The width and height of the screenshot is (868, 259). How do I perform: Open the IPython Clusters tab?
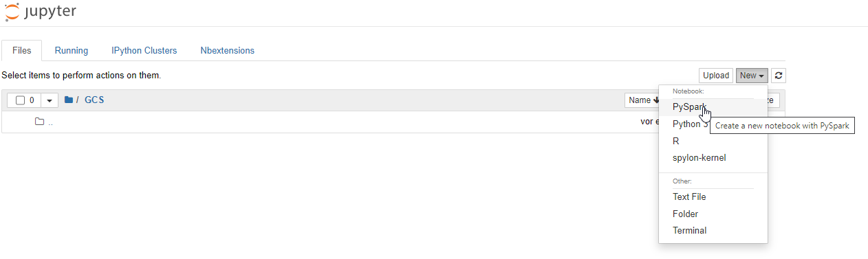pyautogui.click(x=144, y=51)
